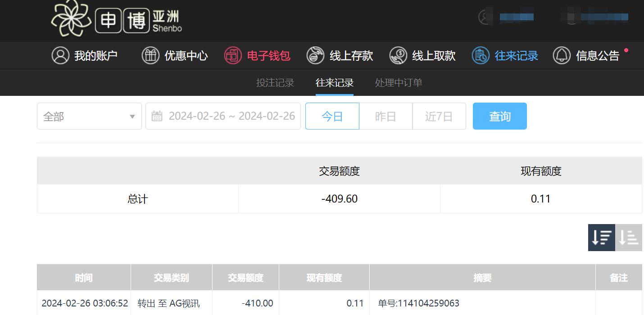Toggle descending sort order button

(601, 237)
